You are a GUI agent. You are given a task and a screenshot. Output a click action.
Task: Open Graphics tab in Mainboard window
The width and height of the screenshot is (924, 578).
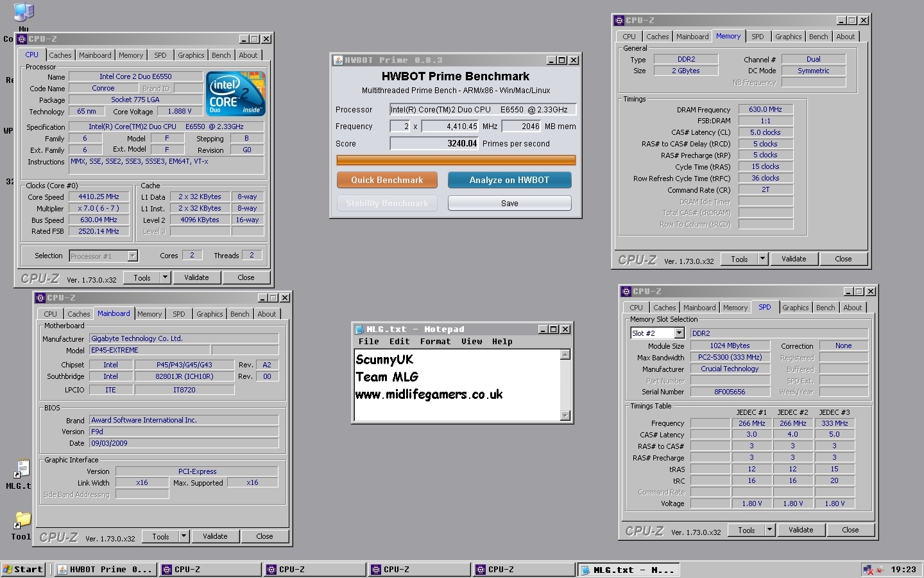[x=210, y=315]
